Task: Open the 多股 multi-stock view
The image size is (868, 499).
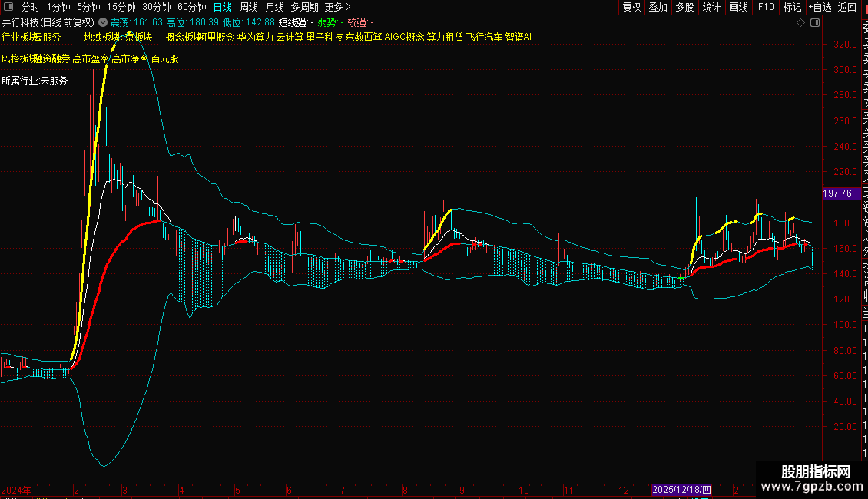Action: (x=684, y=7)
